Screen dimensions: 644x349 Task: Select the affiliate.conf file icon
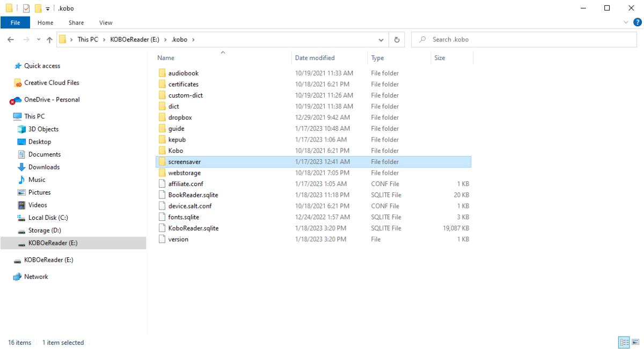tap(163, 184)
